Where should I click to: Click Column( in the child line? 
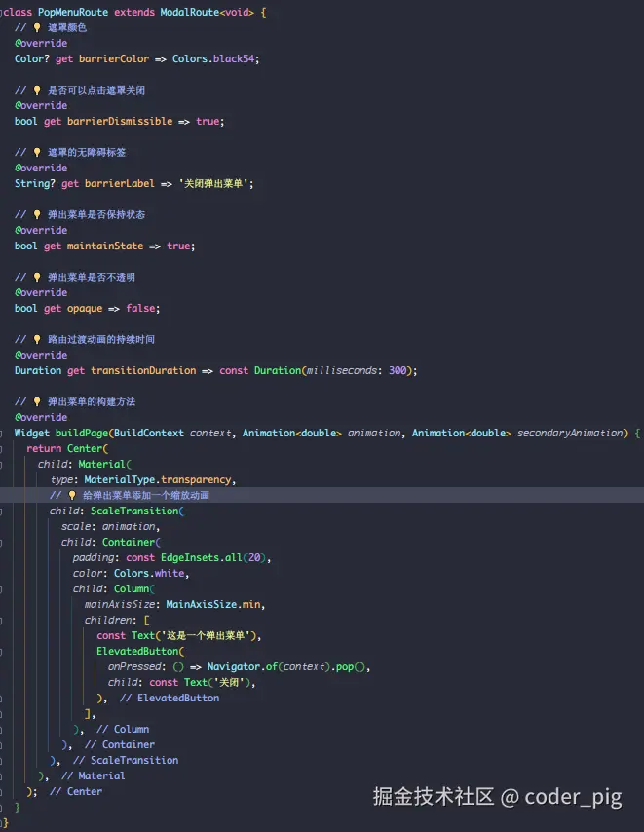point(134,589)
